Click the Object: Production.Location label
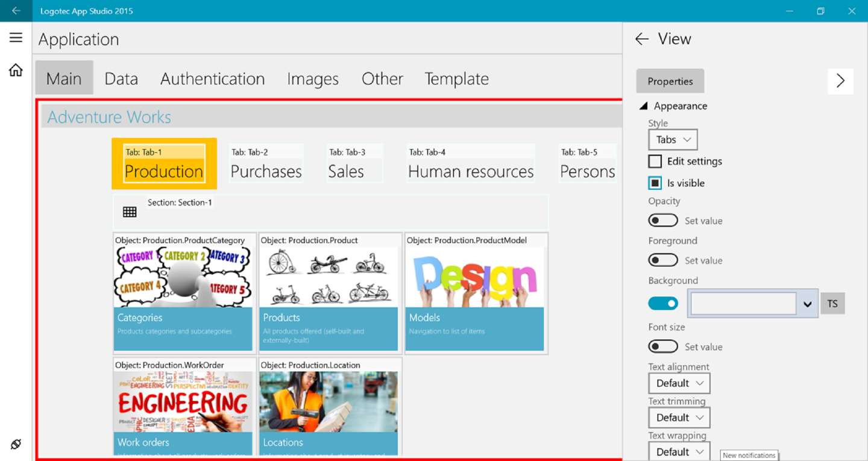Viewport: 868px width, 461px height. pos(310,365)
